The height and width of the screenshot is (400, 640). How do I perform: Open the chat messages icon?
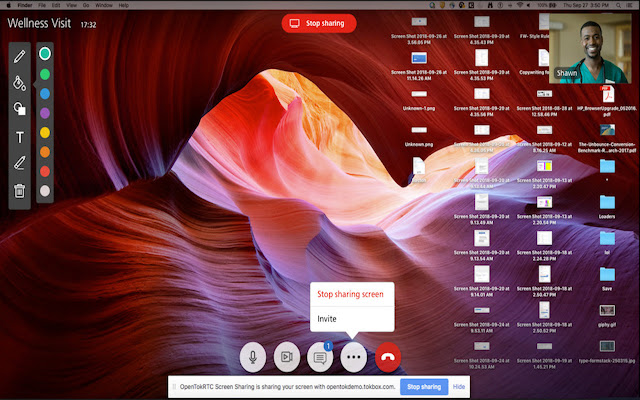320,355
